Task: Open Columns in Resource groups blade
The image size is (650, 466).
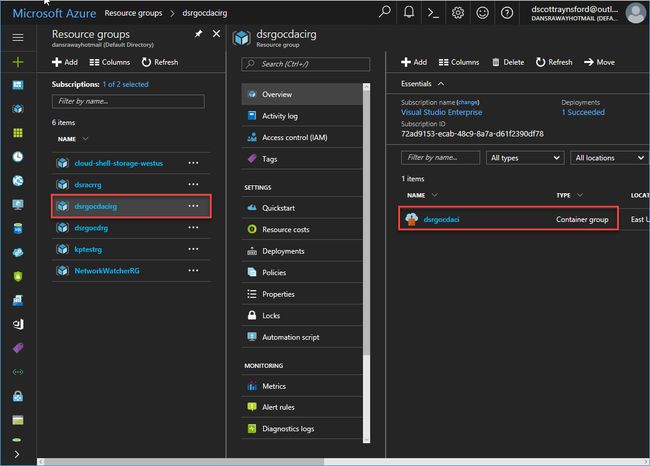Action: pos(109,62)
